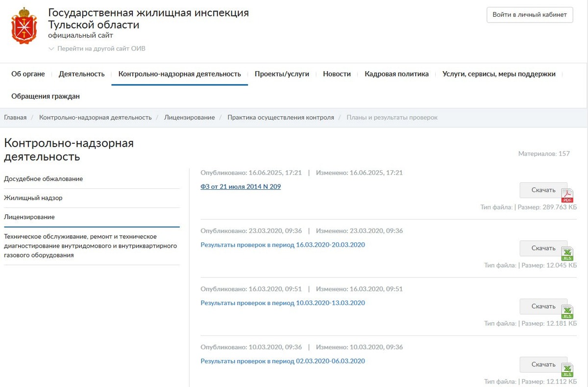This screenshot has width=588, height=387.
Task: Open the 'Проекты/услуги' menu
Action: tap(282, 74)
